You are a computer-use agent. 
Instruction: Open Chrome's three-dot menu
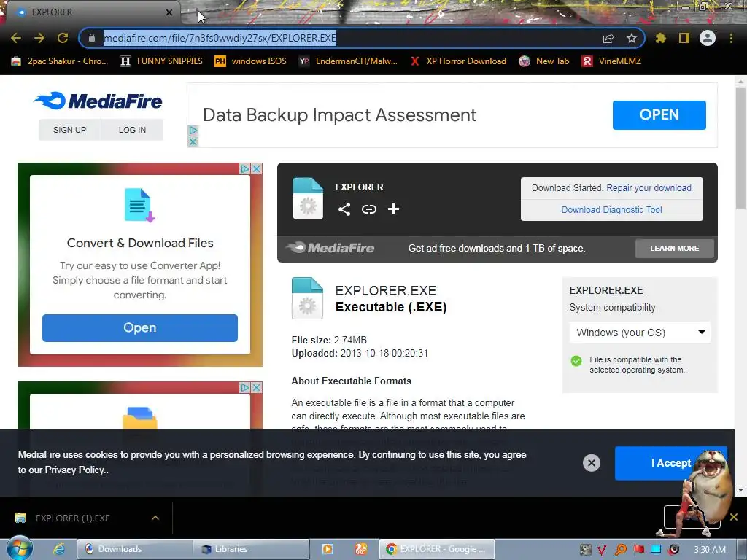point(731,38)
